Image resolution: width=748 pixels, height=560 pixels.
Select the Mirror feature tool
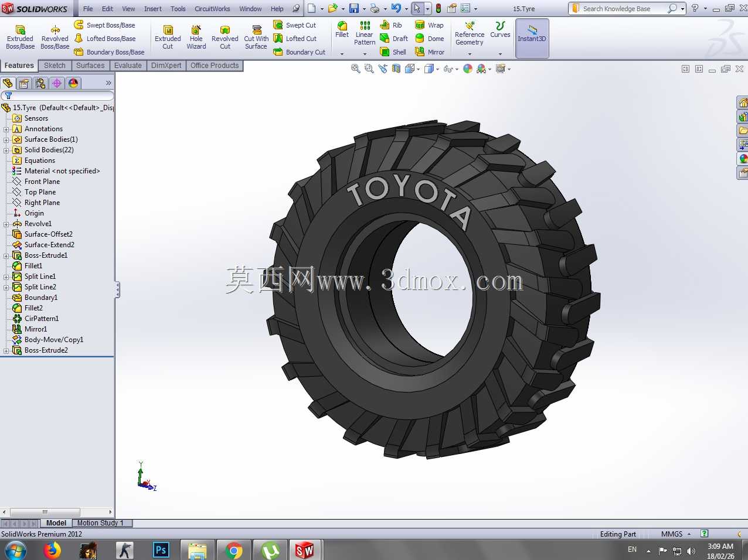[x=430, y=52]
